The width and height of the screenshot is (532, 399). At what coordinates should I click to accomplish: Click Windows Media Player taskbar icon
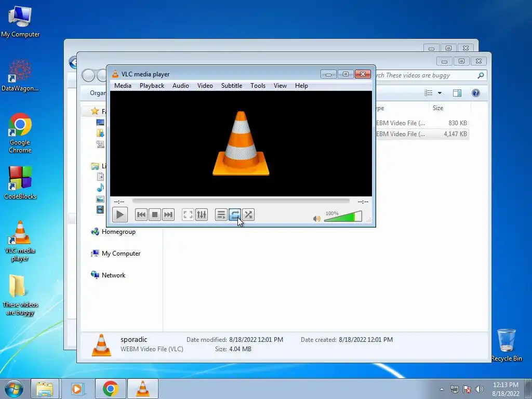tap(77, 389)
